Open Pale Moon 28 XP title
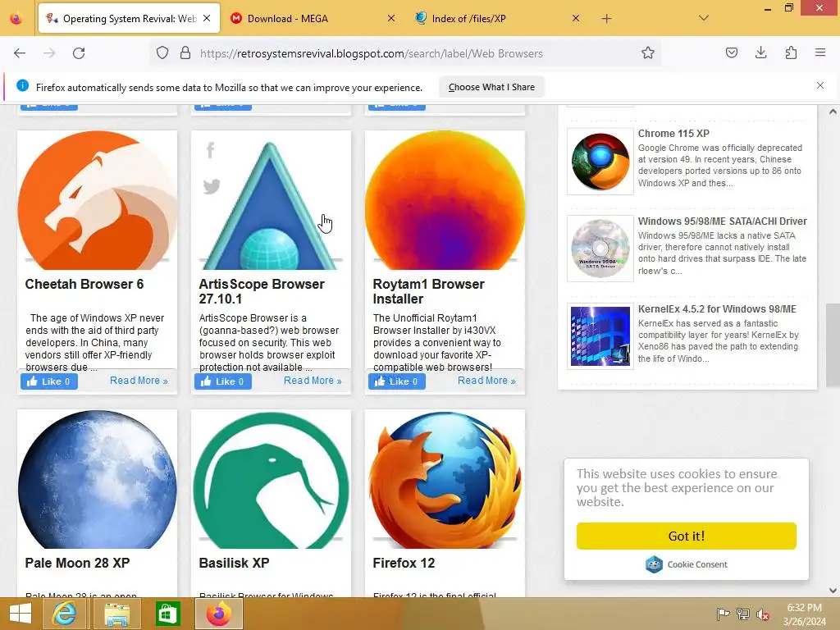The width and height of the screenshot is (840, 630). tap(77, 563)
